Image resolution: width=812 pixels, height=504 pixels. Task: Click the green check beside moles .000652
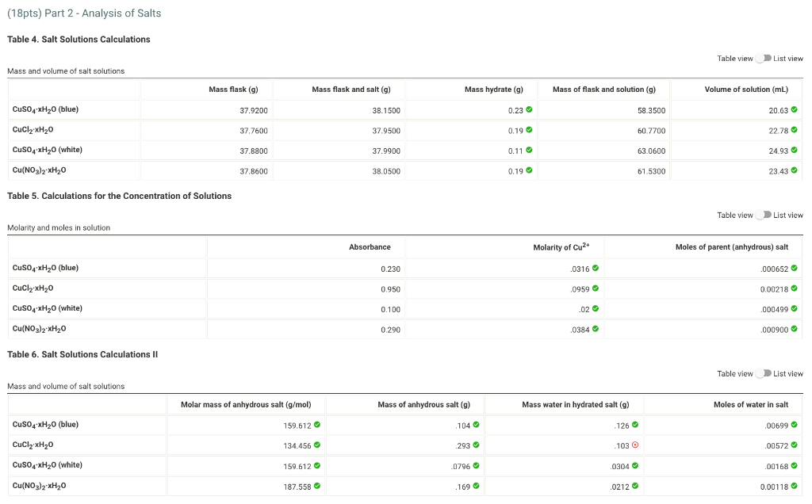[794, 268]
